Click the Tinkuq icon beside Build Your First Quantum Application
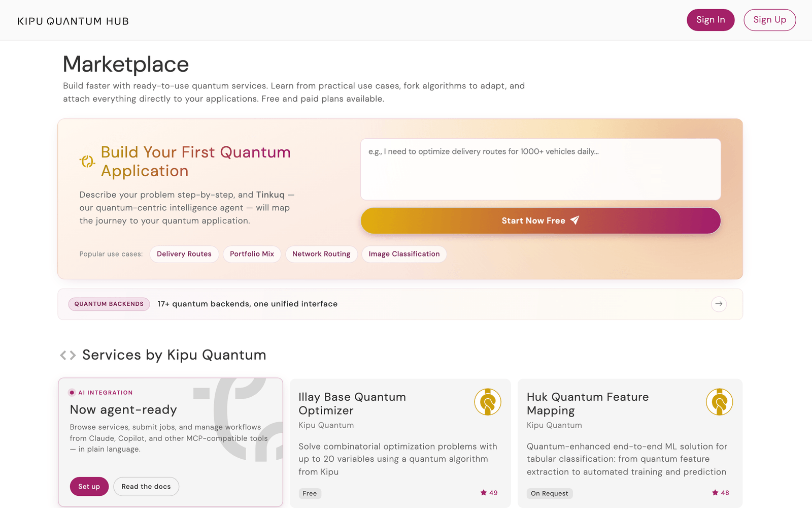The width and height of the screenshot is (812, 508). tap(87, 162)
